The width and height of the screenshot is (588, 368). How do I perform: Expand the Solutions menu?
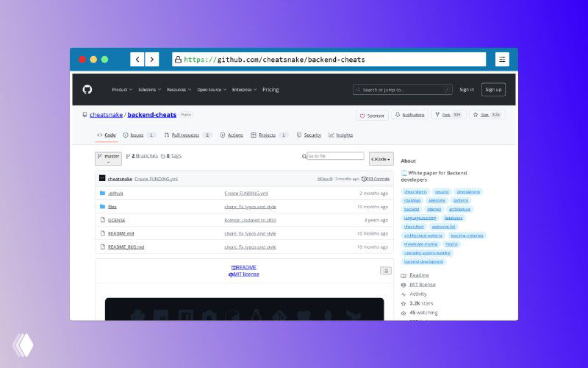click(149, 90)
